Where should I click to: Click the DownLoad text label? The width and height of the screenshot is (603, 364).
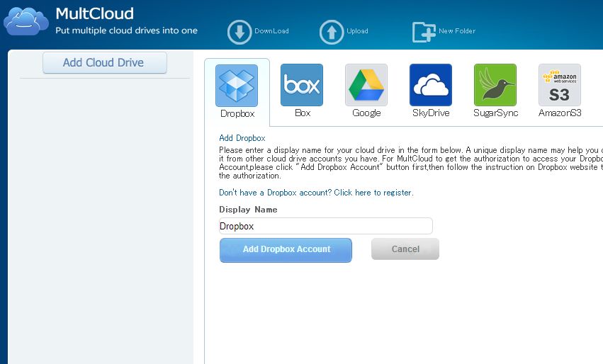pyautogui.click(x=271, y=31)
